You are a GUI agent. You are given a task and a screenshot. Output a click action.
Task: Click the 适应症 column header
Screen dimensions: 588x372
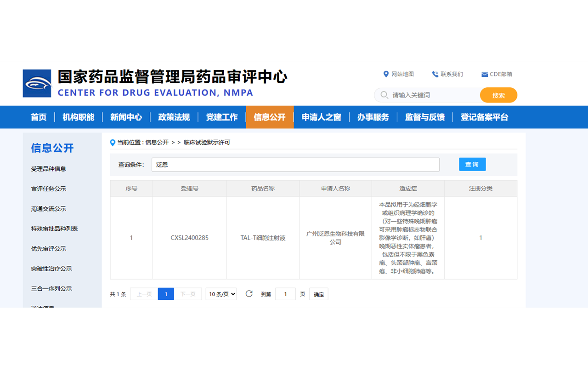point(408,189)
